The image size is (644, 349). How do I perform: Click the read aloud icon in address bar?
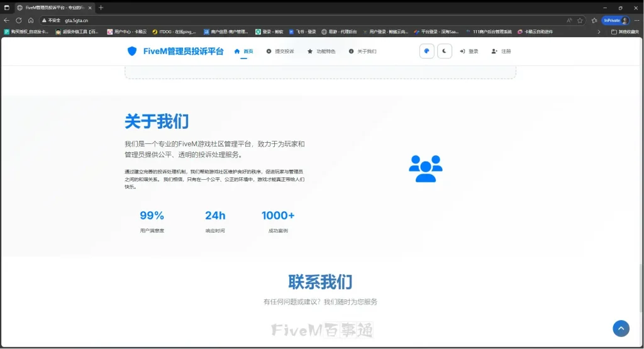click(x=569, y=20)
